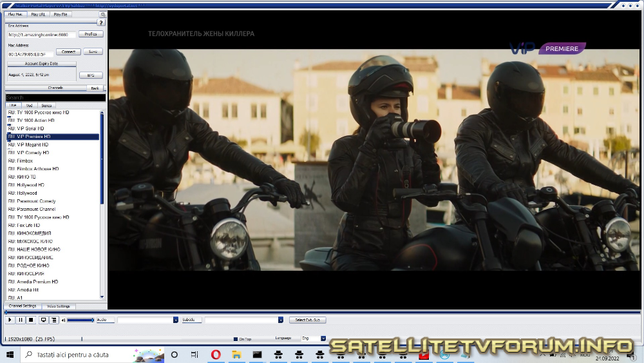Select channel RU: Amedia Premium HD
The image size is (644, 363).
(x=53, y=282)
